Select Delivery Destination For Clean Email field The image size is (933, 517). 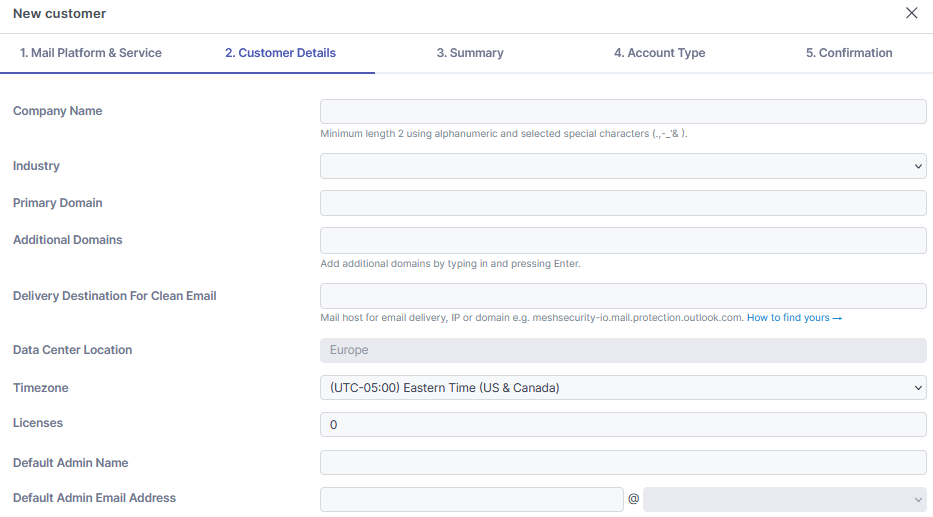[x=623, y=296]
